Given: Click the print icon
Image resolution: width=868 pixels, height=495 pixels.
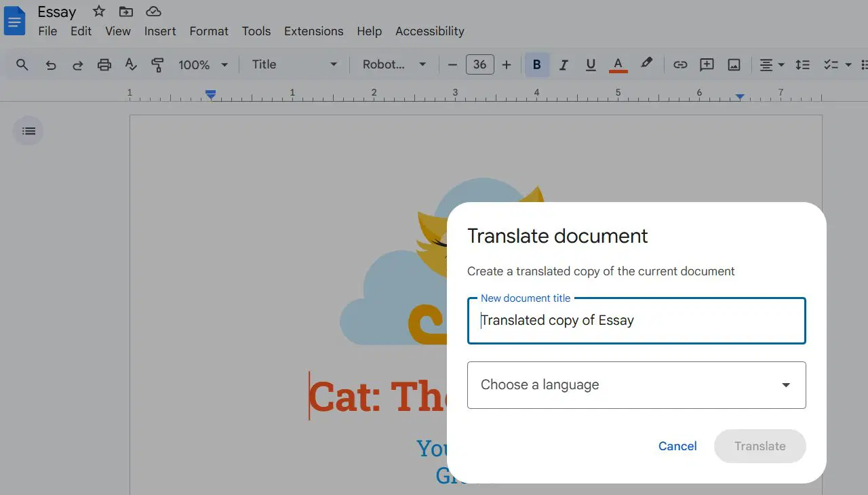Looking at the screenshot, I should coord(104,65).
